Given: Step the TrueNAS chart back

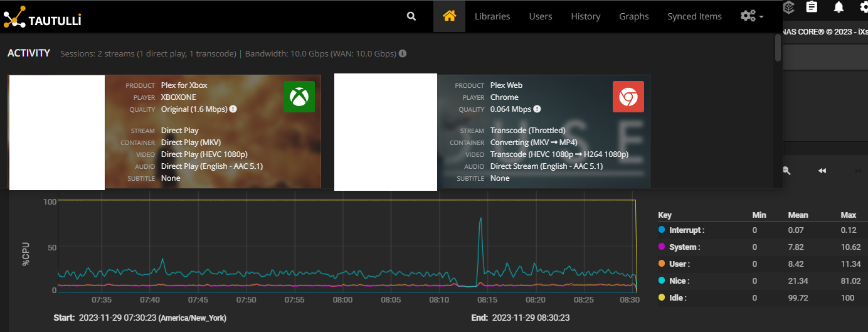Looking at the screenshot, I should 822,171.
